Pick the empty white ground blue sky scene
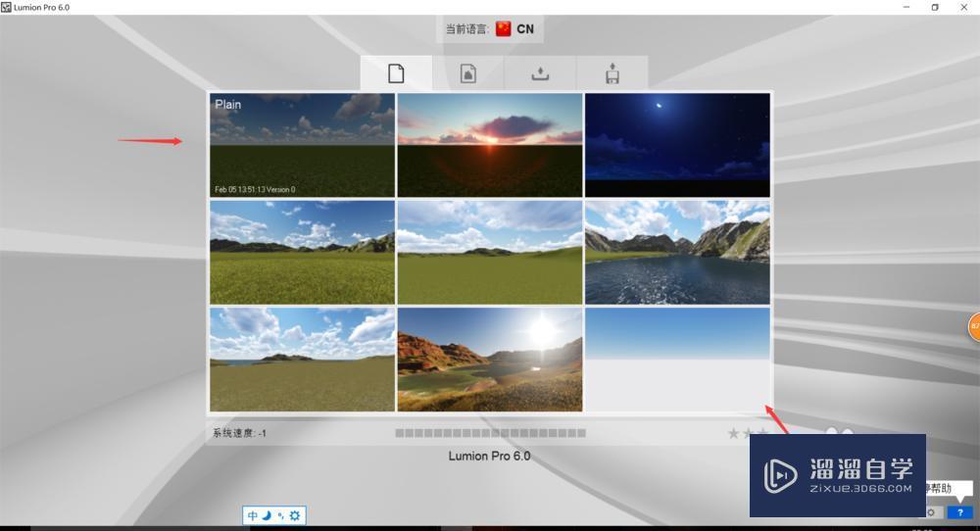The height and width of the screenshot is (531, 980). point(677,360)
